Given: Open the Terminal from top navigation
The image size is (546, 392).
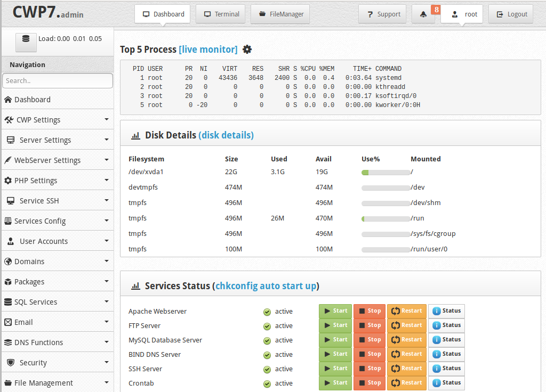Looking at the screenshot, I should pyautogui.click(x=220, y=14).
